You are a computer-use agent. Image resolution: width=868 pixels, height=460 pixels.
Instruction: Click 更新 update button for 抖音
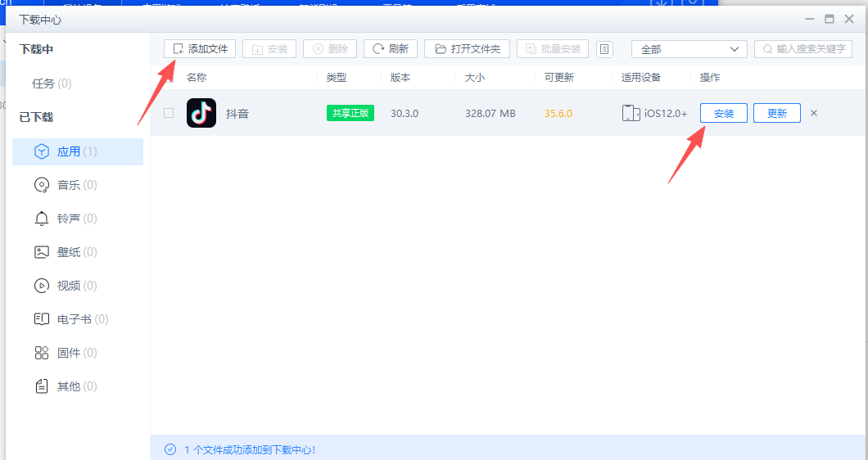coord(776,113)
